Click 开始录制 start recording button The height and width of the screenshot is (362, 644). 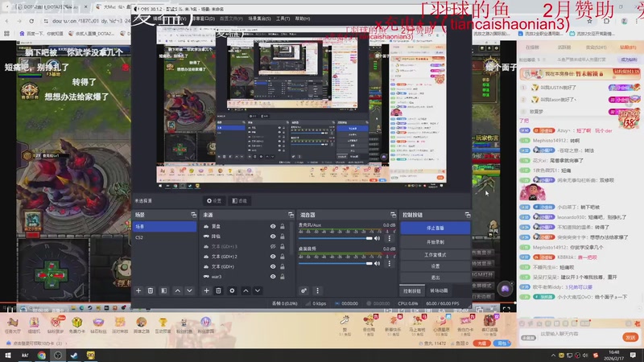click(435, 242)
